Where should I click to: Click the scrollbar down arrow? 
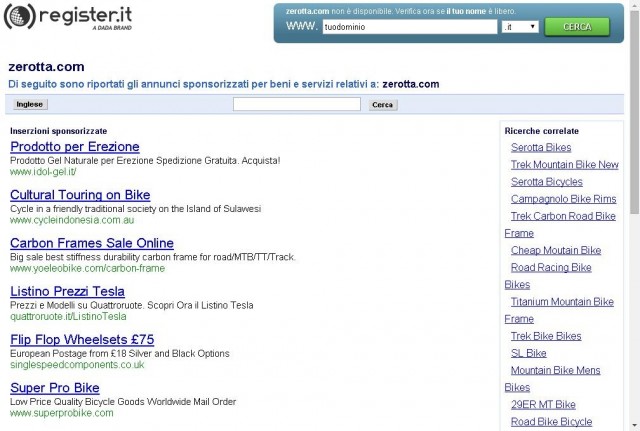[635, 426]
